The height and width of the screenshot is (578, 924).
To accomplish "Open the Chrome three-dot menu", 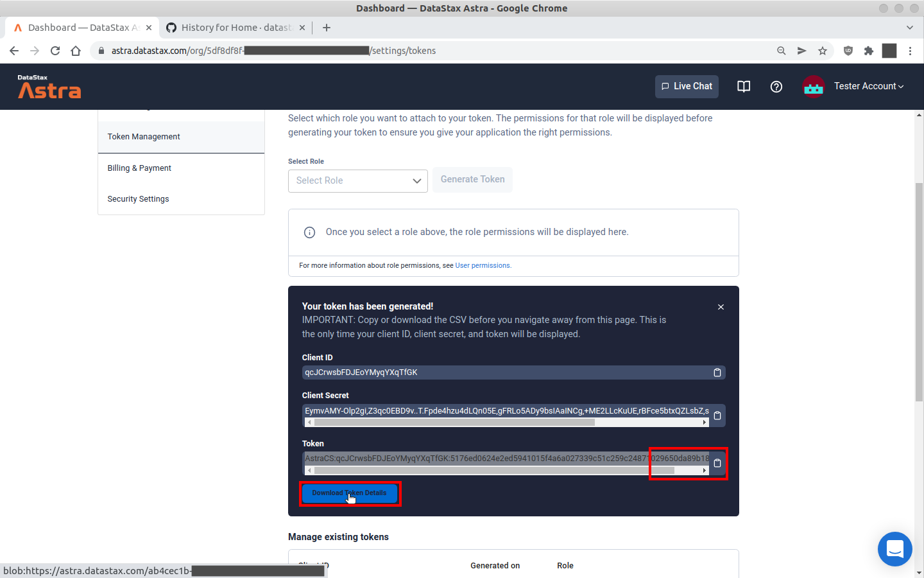I will 910,51.
